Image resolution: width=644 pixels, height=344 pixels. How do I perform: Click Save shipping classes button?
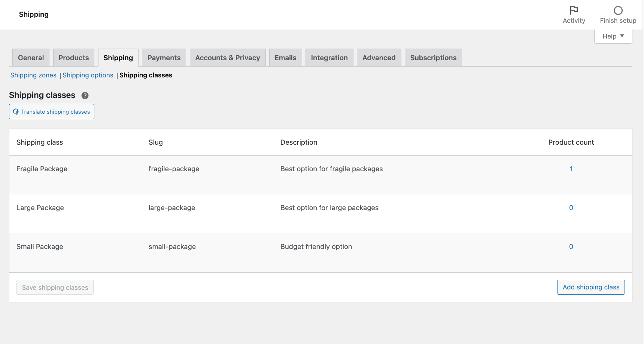pyautogui.click(x=55, y=287)
